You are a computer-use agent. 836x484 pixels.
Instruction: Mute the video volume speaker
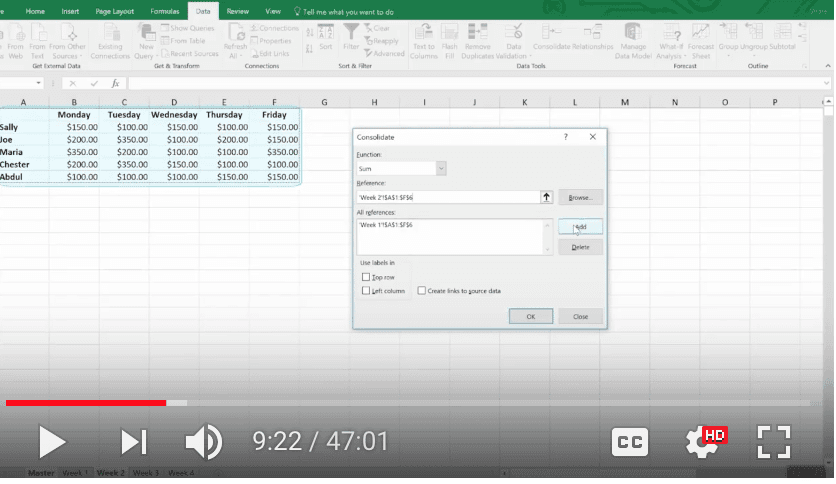click(203, 441)
